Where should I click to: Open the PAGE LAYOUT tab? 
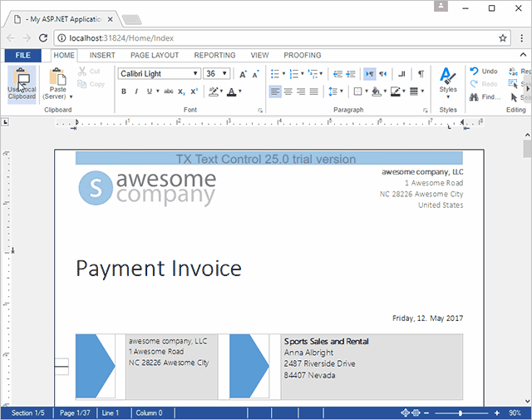[x=155, y=55]
